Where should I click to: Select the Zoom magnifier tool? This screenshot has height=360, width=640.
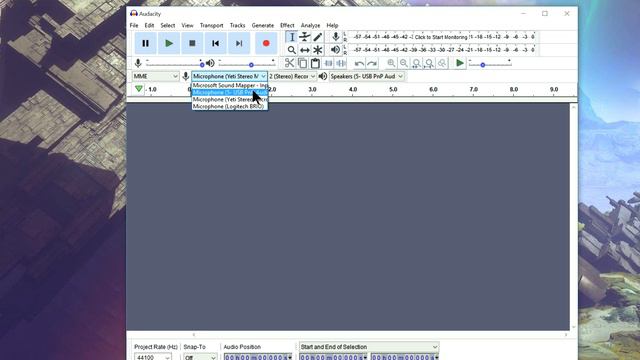(x=291, y=50)
